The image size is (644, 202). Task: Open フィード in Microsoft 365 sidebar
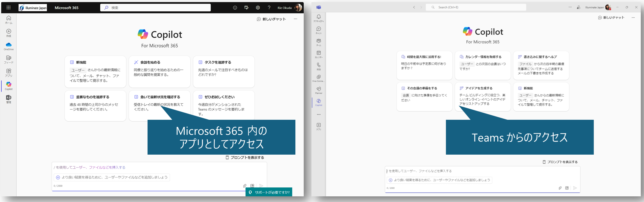9,60
